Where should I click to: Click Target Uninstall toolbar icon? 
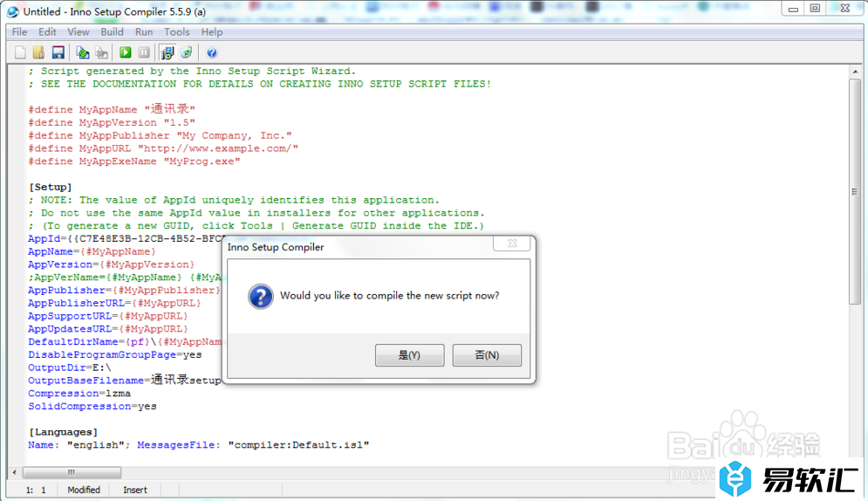187,52
